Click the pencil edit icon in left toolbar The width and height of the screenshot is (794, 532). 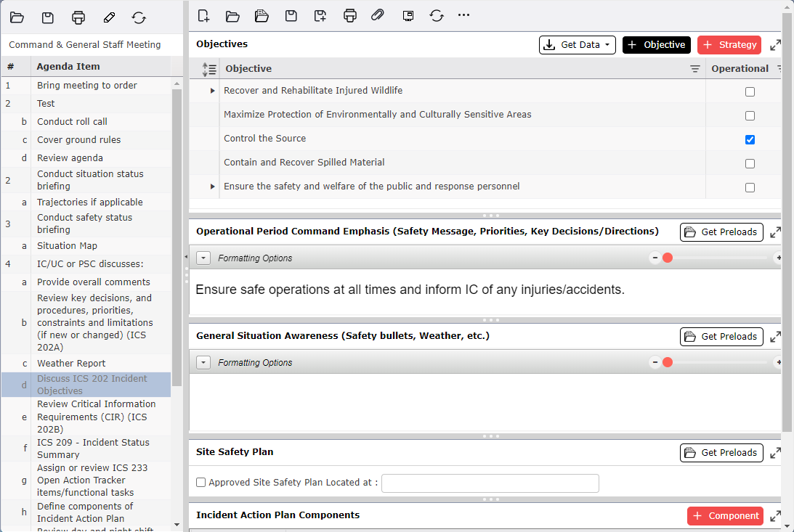109,17
